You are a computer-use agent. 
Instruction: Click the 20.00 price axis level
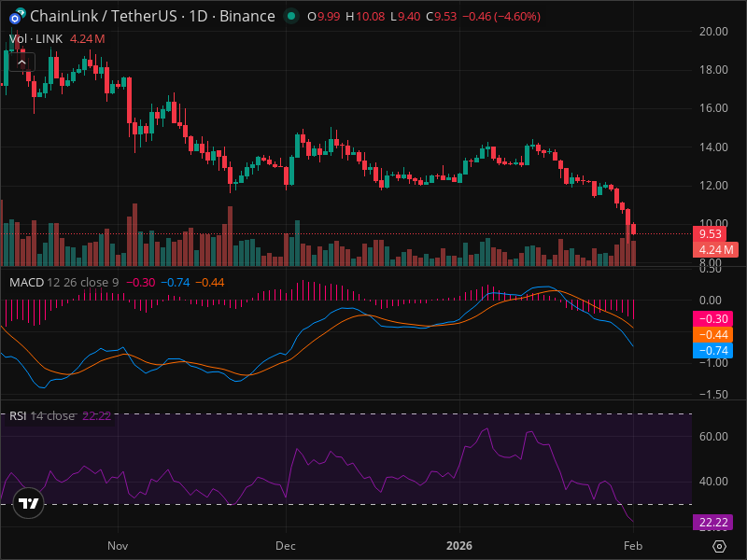click(713, 32)
